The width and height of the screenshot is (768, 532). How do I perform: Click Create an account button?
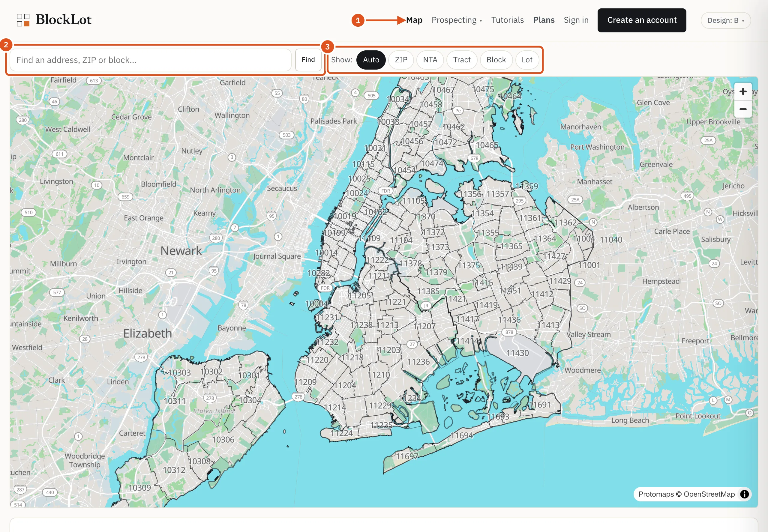tap(642, 20)
